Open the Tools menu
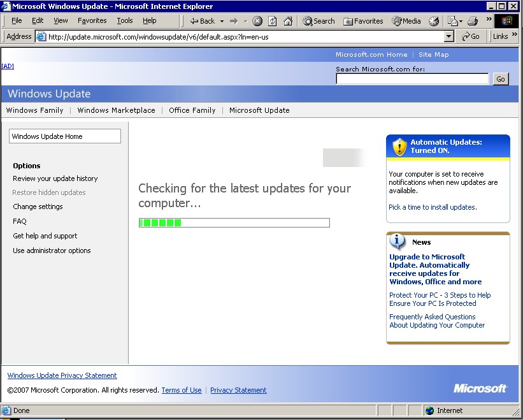 125,20
